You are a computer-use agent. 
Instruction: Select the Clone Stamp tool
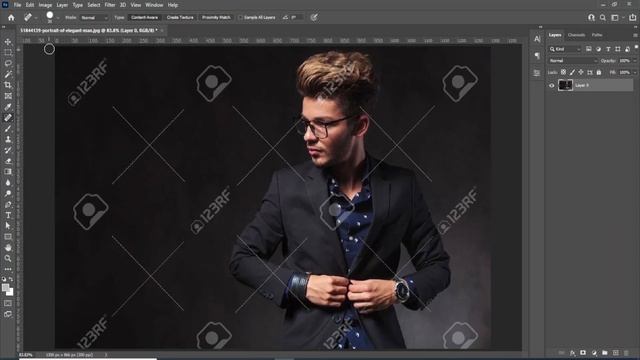coord(8,139)
